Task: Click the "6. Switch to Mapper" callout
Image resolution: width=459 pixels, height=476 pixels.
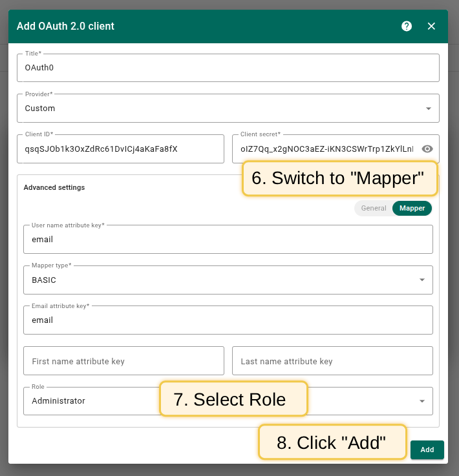Action: [x=339, y=178]
